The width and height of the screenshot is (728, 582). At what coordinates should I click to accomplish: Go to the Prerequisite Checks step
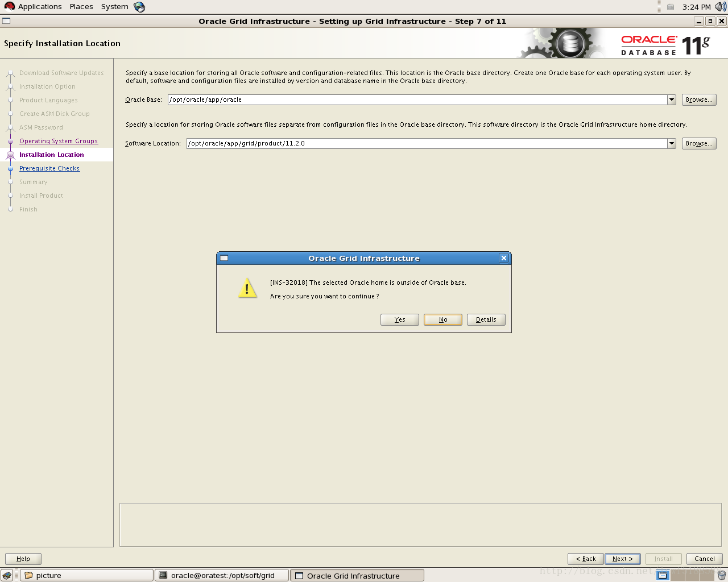(49, 168)
